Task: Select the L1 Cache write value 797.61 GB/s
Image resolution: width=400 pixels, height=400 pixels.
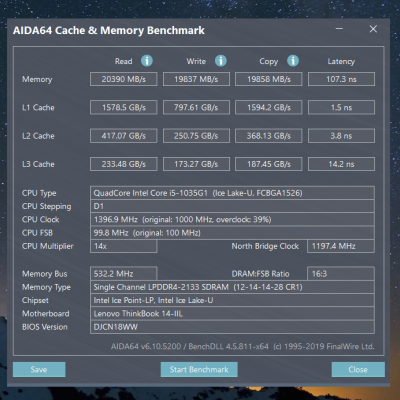Action: pyautogui.click(x=196, y=108)
